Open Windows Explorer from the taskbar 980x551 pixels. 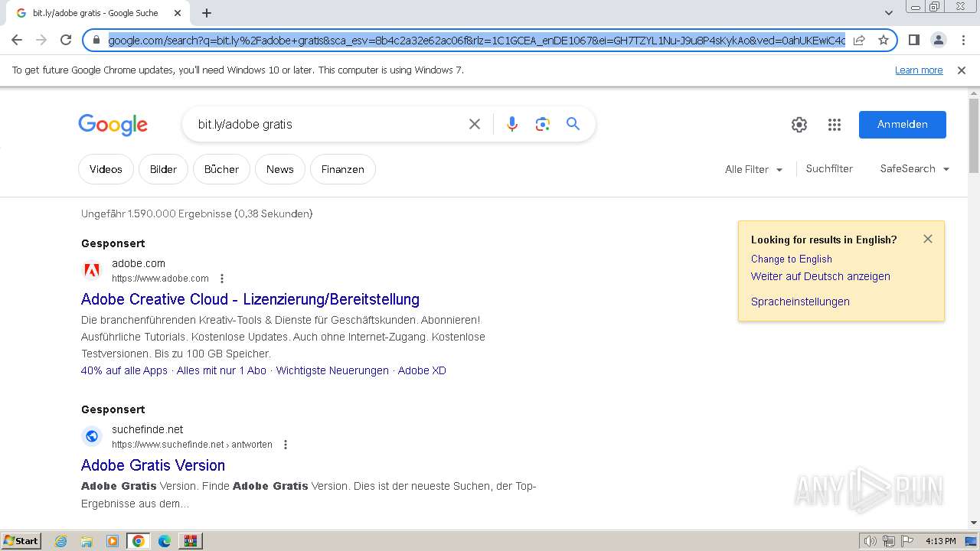(x=87, y=541)
